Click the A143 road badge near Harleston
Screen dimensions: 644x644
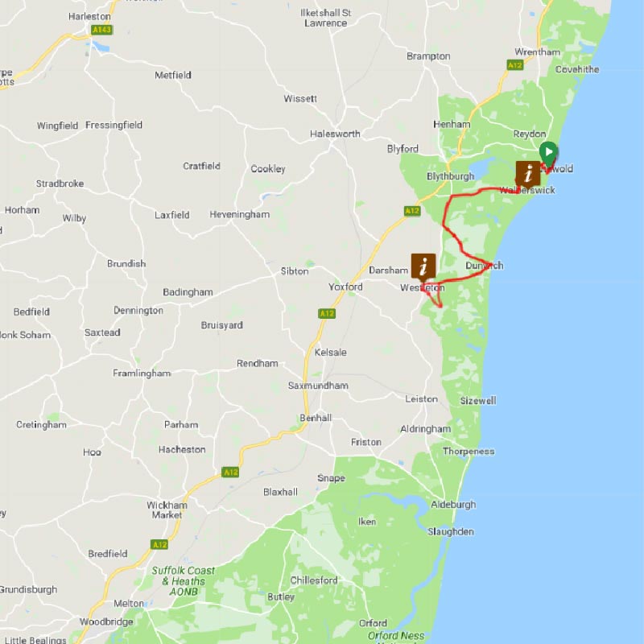[x=101, y=30]
